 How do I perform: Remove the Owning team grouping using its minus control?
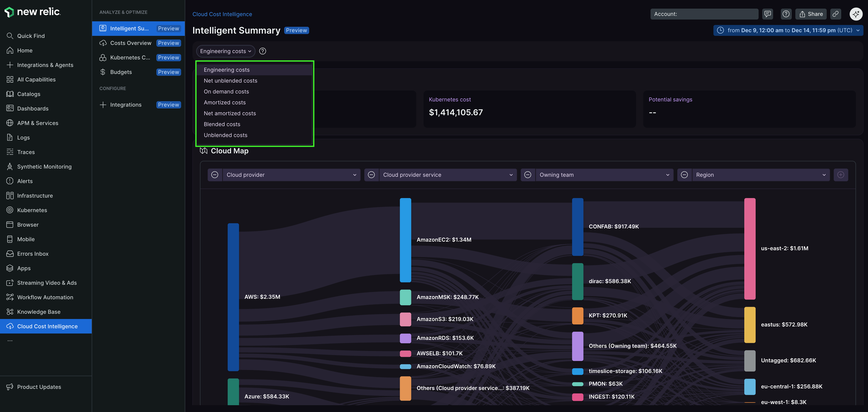(x=528, y=175)
